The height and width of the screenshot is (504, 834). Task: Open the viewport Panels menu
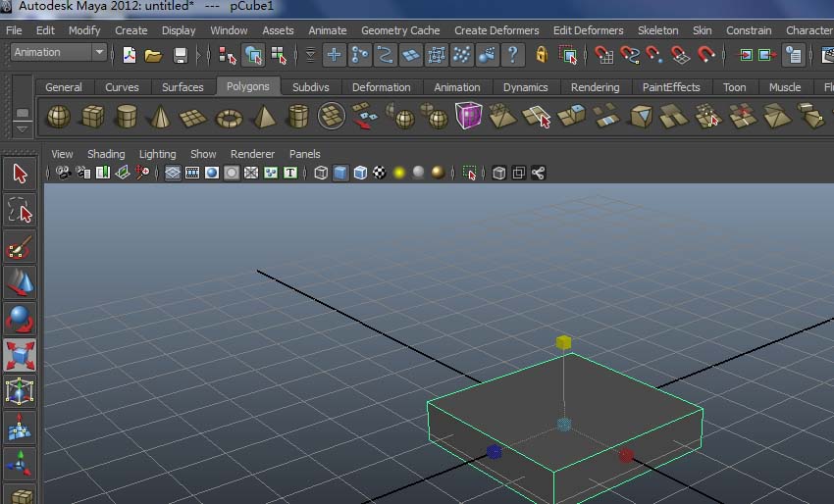305,154
